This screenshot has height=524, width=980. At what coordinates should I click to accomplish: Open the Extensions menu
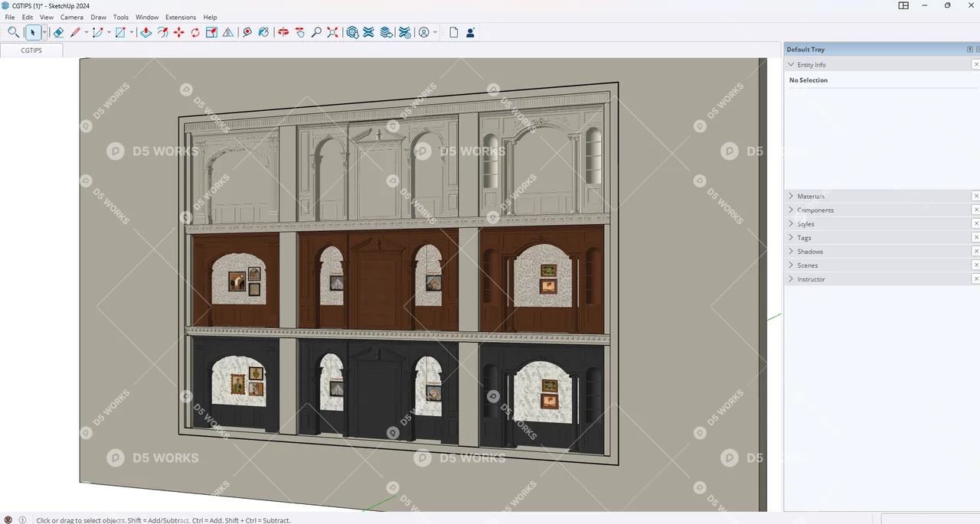tap(181, 17)
